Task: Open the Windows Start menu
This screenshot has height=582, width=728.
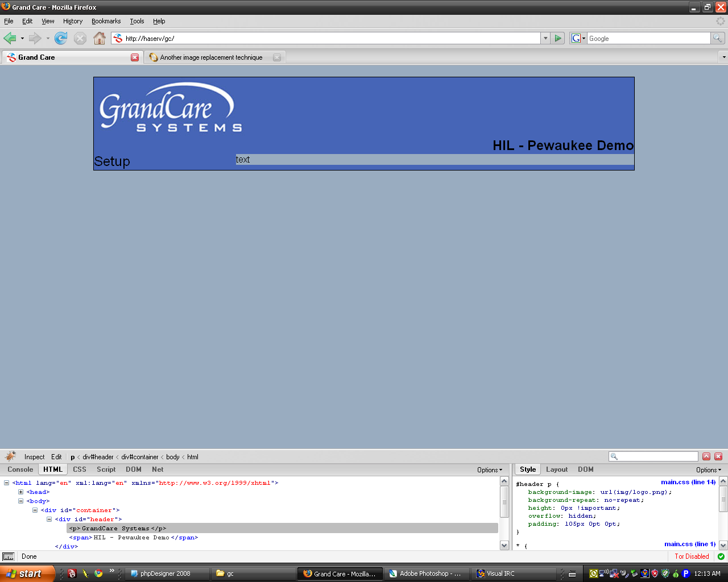Action: click(x=27, y=573)
